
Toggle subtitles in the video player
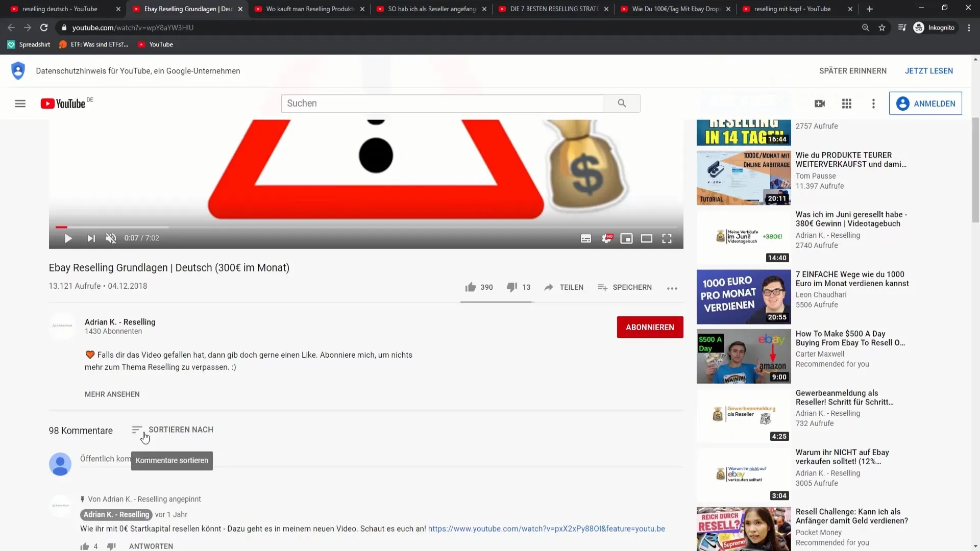586,238
